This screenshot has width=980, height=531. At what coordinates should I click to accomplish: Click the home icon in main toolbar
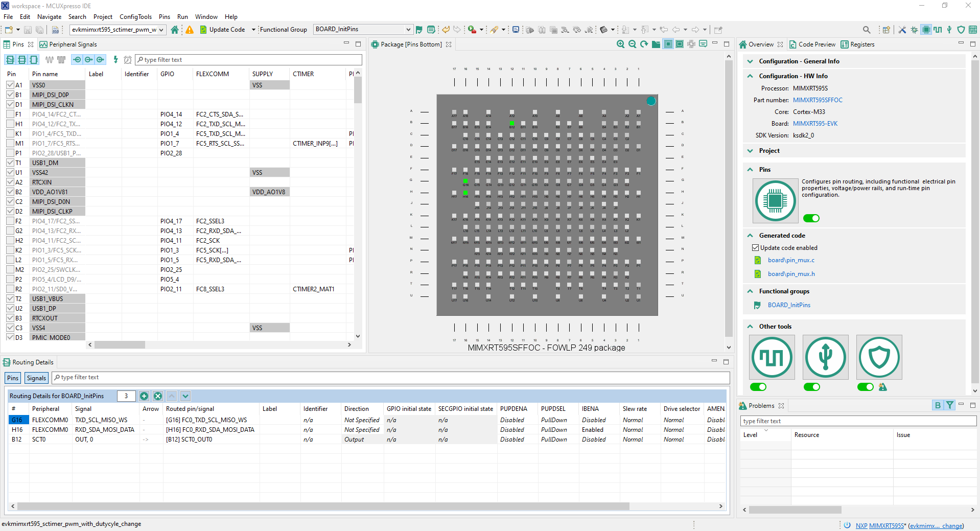point(175,30)
